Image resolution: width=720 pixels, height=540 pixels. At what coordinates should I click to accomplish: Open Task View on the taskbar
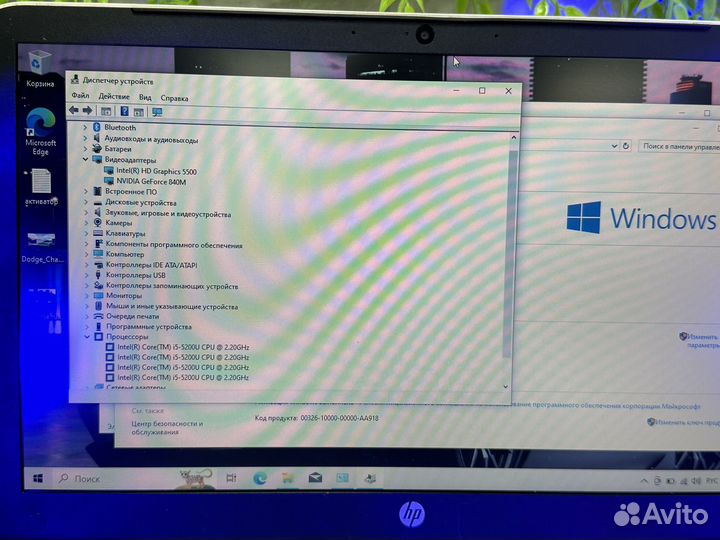click(231, 478)
